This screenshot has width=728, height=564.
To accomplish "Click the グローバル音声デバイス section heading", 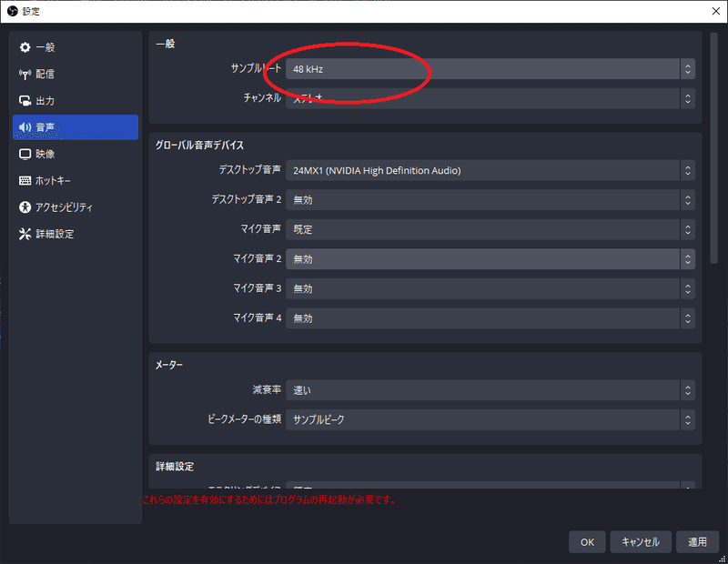I will 199,146.
